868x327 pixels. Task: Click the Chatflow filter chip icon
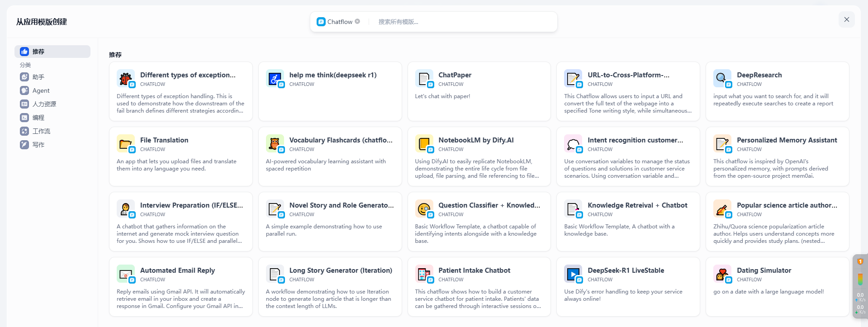pos(321,22)
